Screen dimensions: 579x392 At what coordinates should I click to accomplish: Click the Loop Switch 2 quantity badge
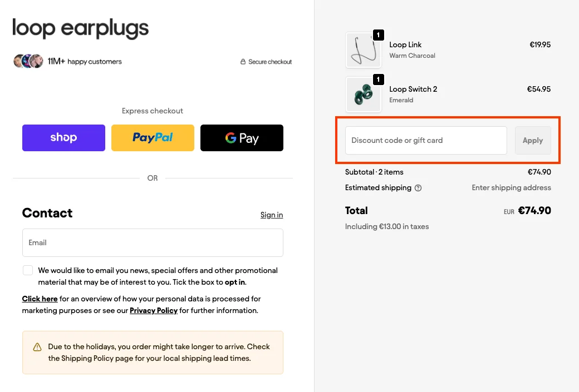pyautogui.click(x=379, y=79)
